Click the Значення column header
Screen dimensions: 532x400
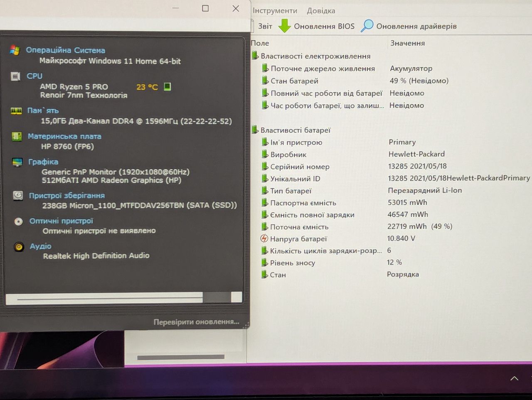click(407, 43)
